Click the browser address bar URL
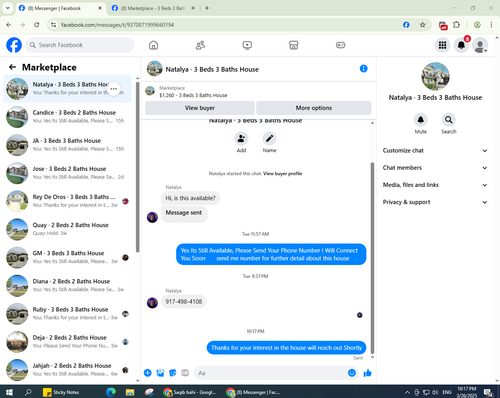This screenshot has height=398, width=500. (117, 25)
